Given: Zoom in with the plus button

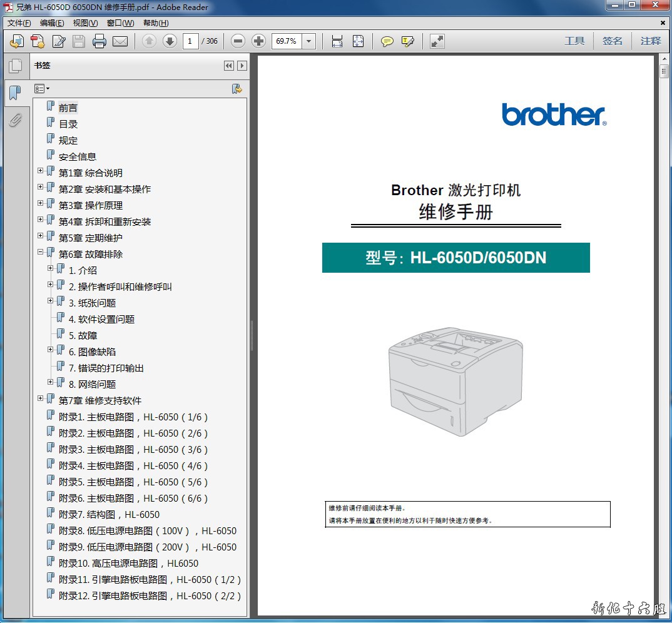Looking at the screenshot, I should coord(258,41).
